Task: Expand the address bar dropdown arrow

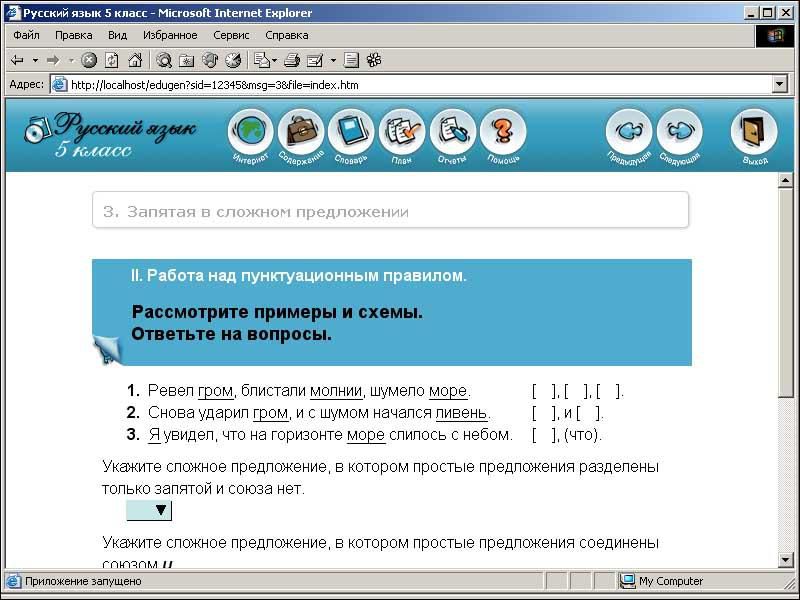Action: click(780, 85)
